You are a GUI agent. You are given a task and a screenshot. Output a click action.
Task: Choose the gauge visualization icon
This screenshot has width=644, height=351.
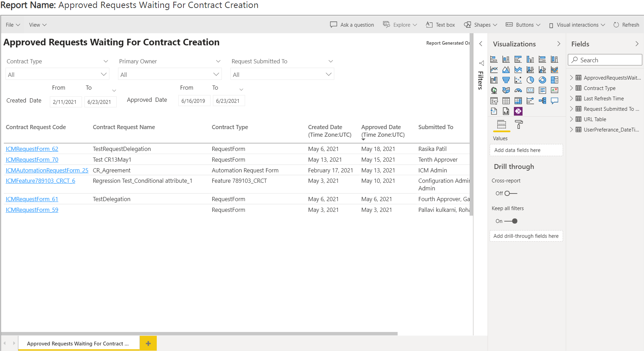pos(518,91)
